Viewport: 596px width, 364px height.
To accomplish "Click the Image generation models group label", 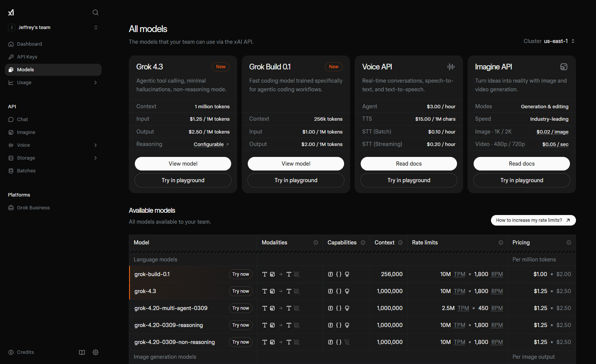I will click(165, 357).
